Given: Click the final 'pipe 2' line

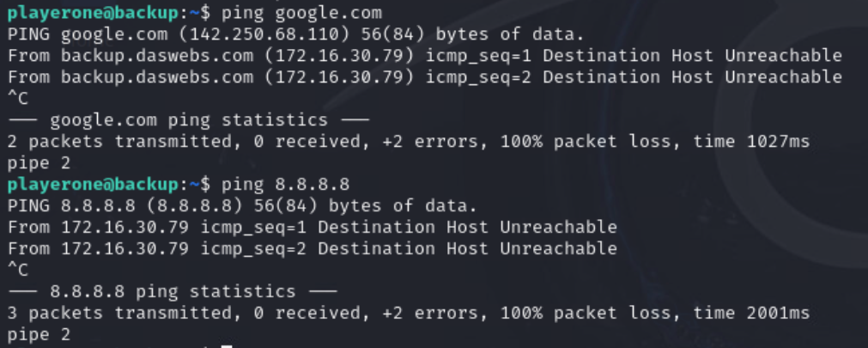Looking at the screenshot, I should pyautogui.click(x=39, y=335).
